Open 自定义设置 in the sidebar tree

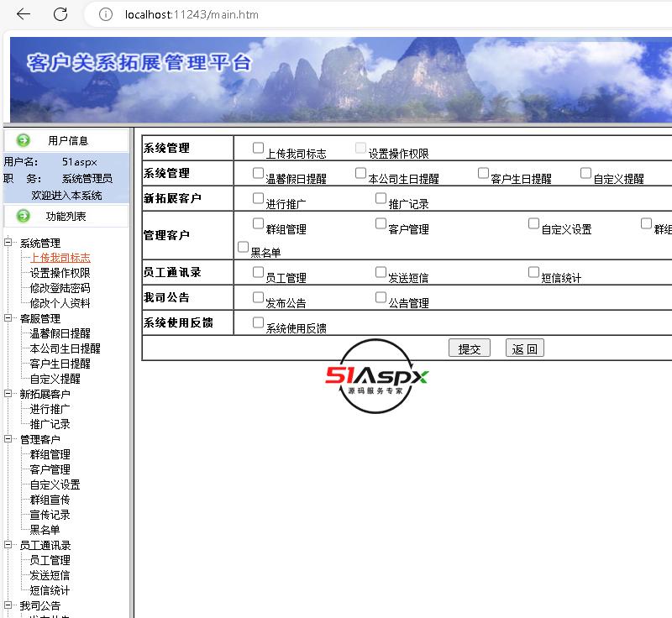55,484
